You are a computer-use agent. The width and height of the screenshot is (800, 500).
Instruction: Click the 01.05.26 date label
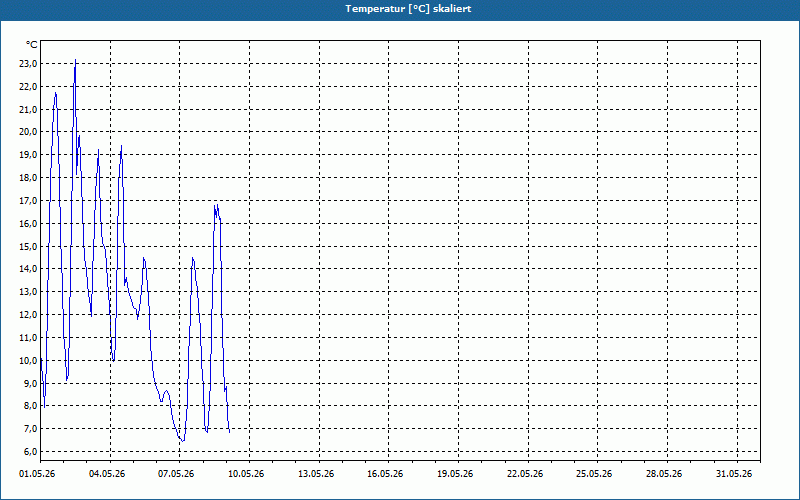click(x=37, y=474)
